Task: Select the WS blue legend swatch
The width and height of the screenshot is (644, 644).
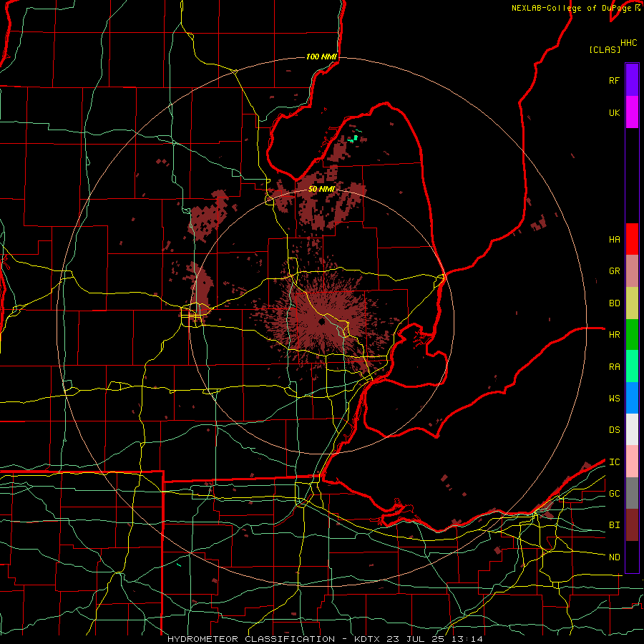Action: [632, 398]
